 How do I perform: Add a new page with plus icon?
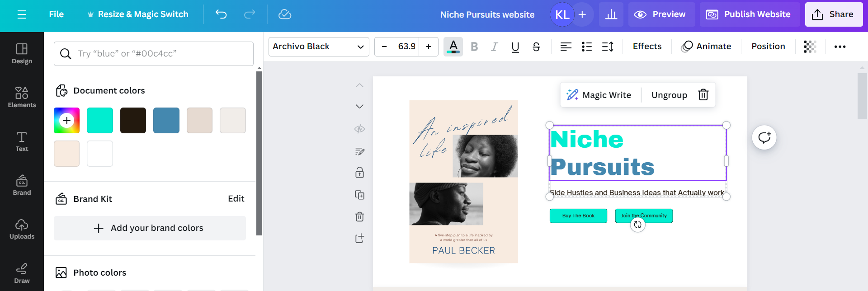360,238
